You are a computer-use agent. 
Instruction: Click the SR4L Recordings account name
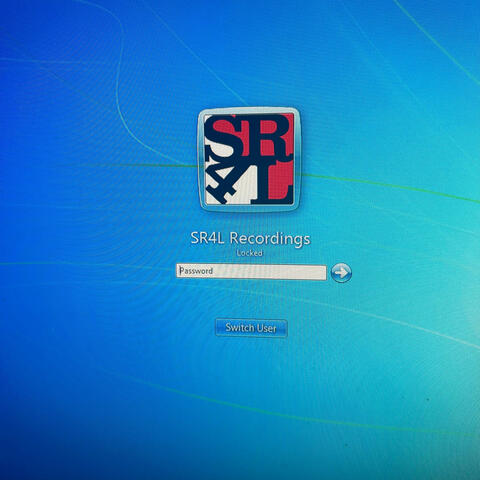click(x=250, y=239)
